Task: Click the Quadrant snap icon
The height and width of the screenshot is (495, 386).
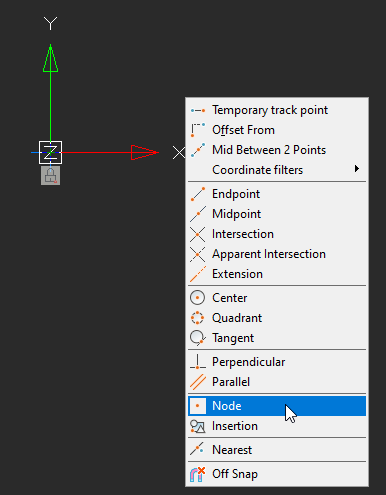Action: pyautogui.click(x=198, y=318)
